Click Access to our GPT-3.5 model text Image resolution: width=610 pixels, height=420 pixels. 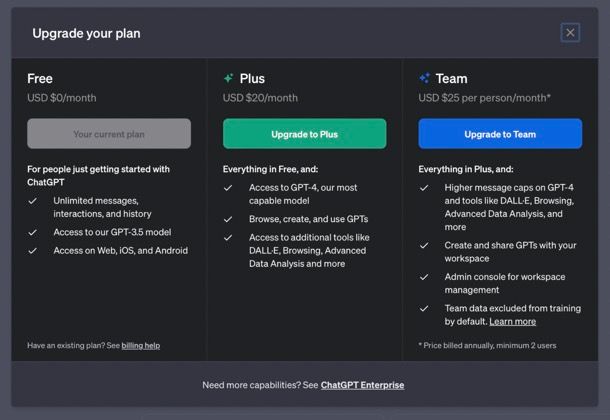(x=112, y=232)
